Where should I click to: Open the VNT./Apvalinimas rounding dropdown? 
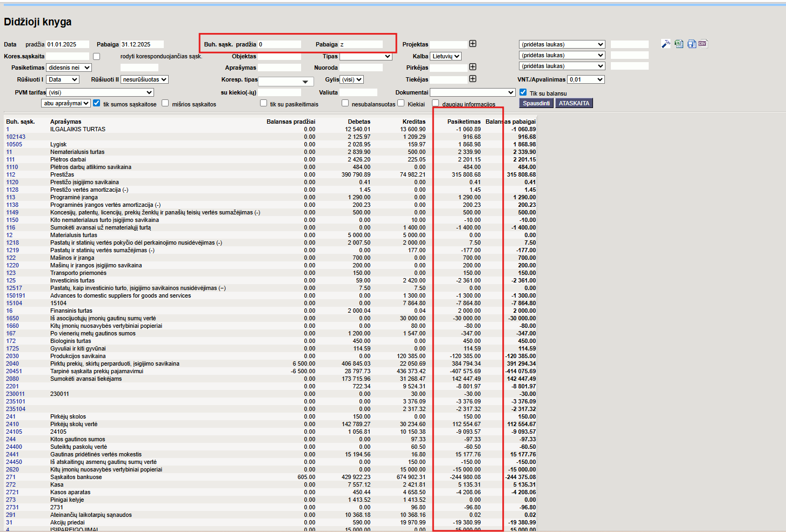point(585,79)
